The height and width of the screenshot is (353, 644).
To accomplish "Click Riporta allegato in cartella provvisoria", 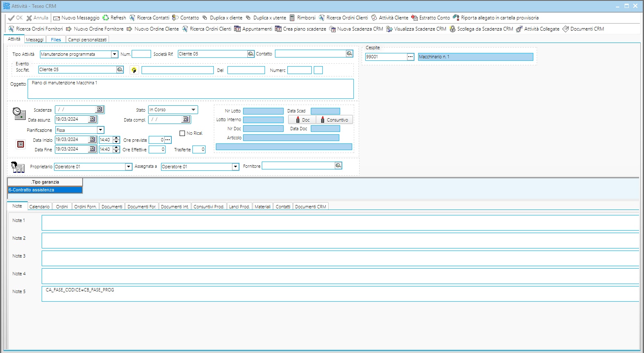I will [x=495, y=18].
